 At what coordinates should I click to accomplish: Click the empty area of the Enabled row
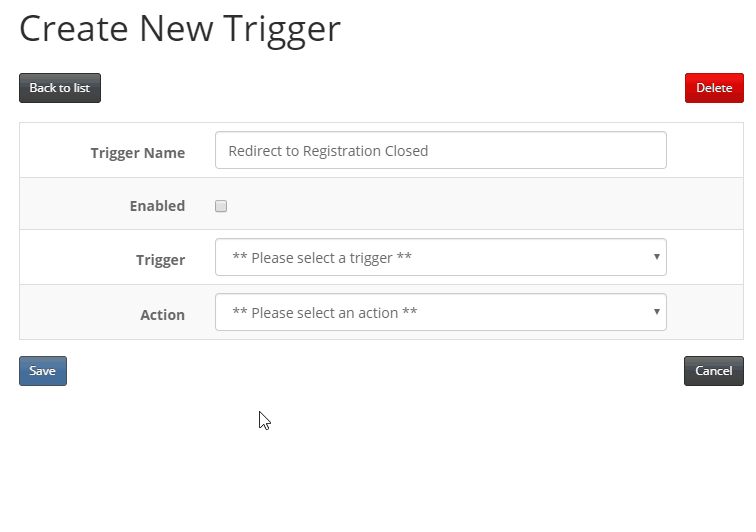[482, 204]
